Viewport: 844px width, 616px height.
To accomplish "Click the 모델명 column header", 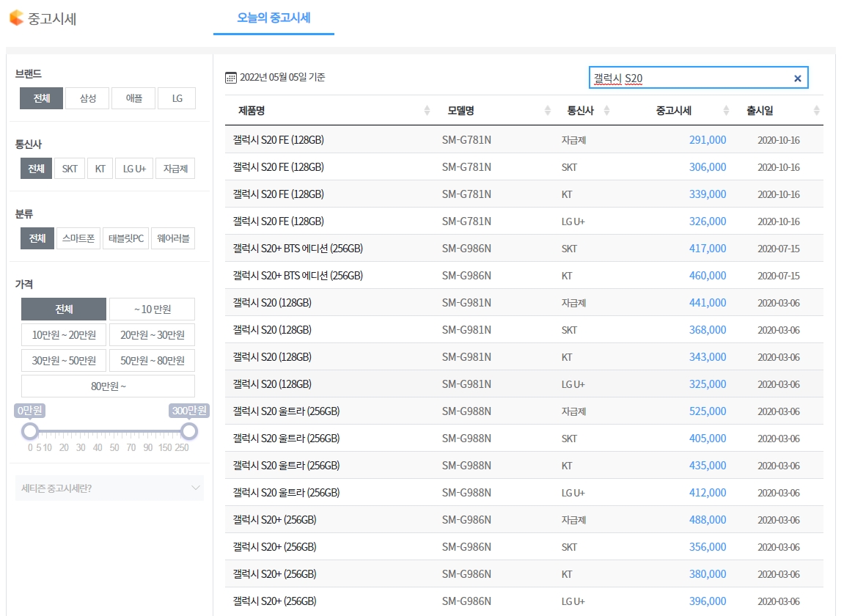I will click(460, 111).
